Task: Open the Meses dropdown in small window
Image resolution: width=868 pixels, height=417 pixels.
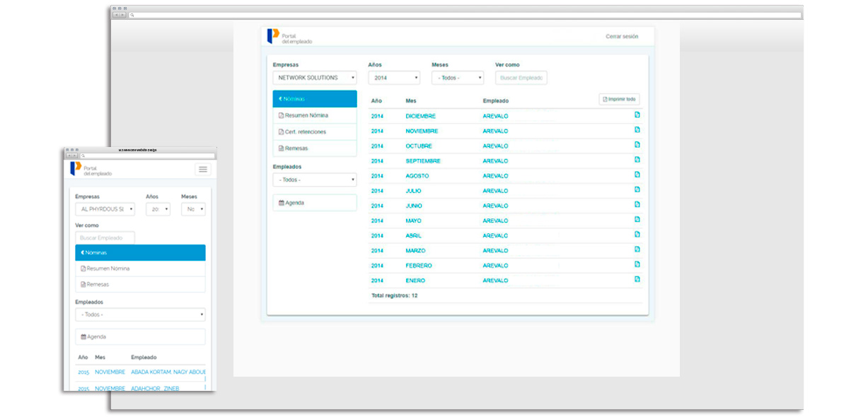Action: coord(193,209)
